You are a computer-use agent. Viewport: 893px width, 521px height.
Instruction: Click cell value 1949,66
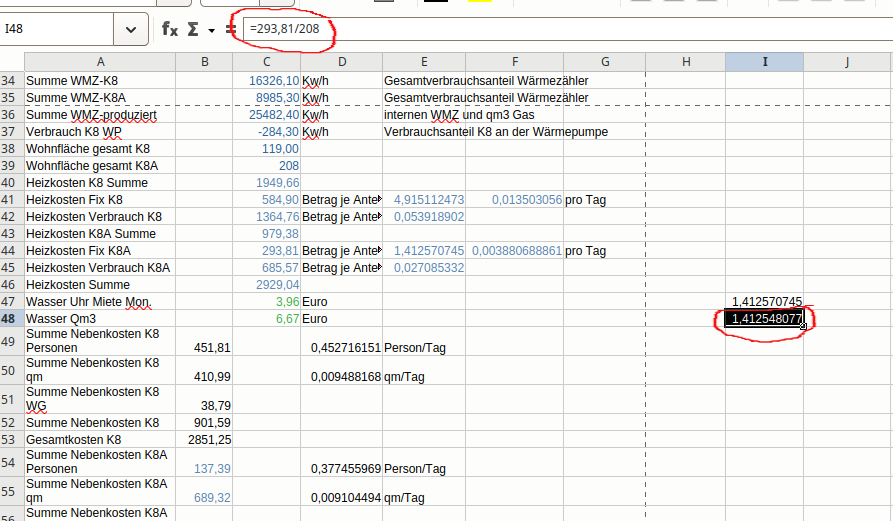coord(267,183)
